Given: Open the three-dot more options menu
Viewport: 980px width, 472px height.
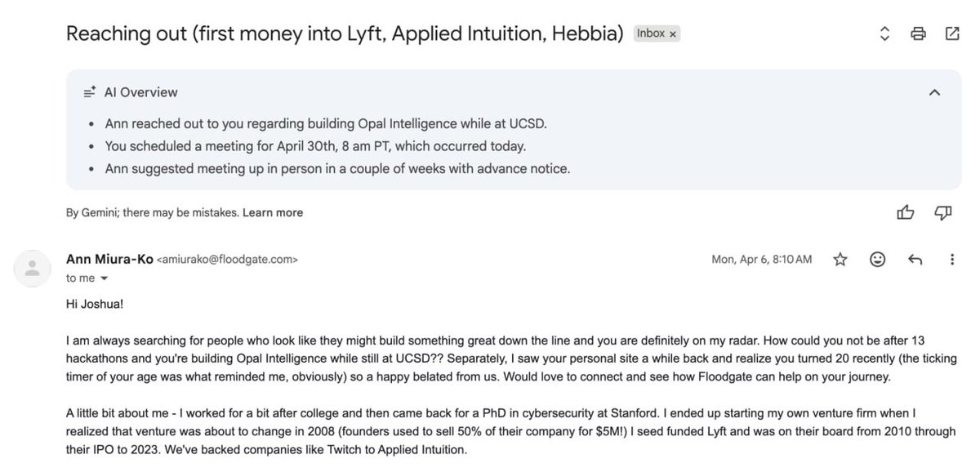Looking at the screenshot, I should pos(952,260).
